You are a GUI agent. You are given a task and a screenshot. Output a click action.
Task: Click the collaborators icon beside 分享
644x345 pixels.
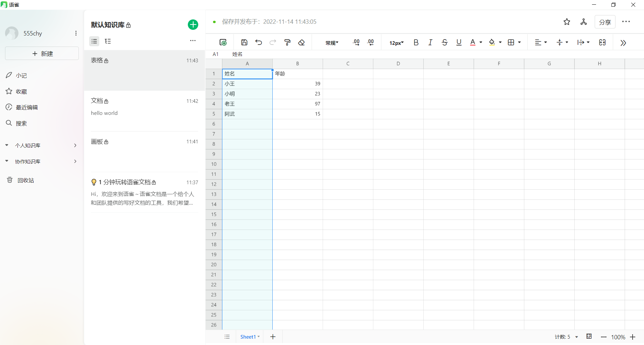click(x=584, y=22)
